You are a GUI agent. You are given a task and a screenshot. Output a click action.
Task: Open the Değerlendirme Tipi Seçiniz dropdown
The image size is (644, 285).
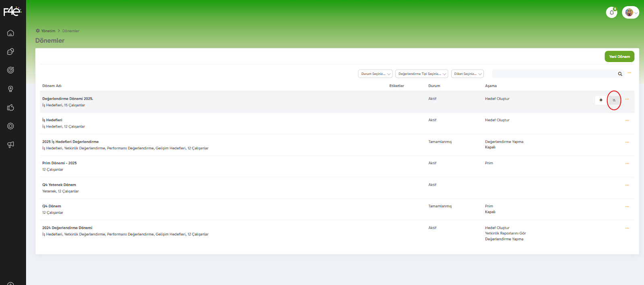[x=421, y=74]
